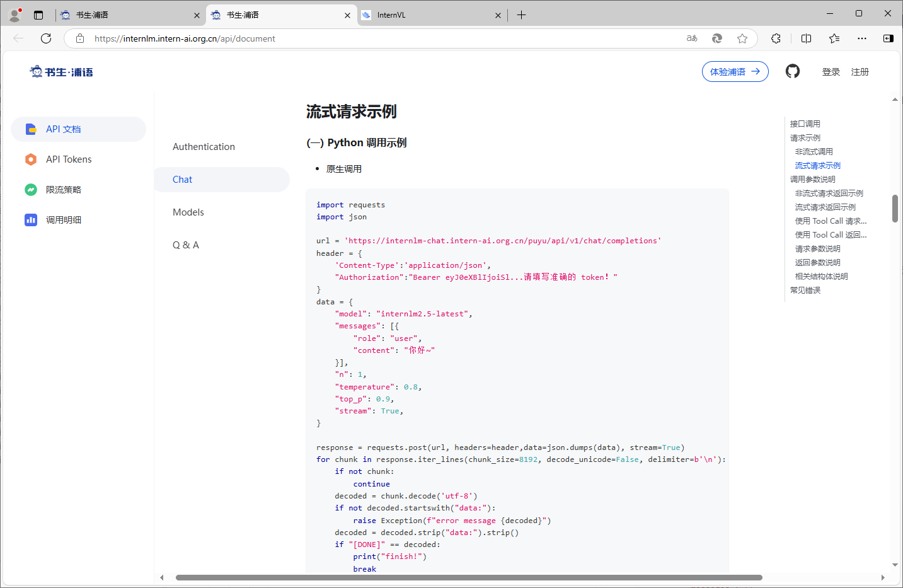Click the 体验浦语 button
The height and width of the screenshot is (588, 903).
click(x=735, y=72)
